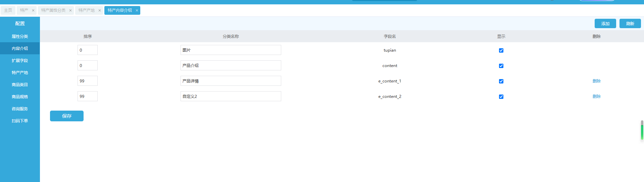
Task: Toggle display checkbox for tupian row
Action: coord(501,50)
